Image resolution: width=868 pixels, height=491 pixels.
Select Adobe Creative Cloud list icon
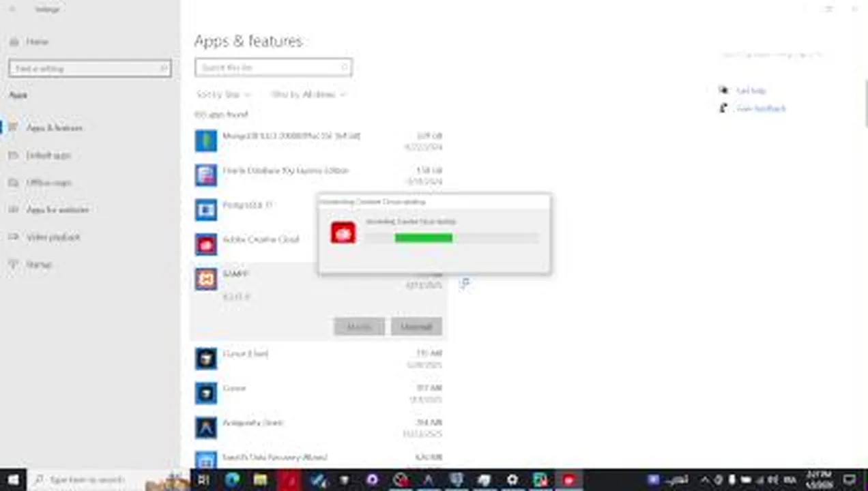(x=206, y=244)
